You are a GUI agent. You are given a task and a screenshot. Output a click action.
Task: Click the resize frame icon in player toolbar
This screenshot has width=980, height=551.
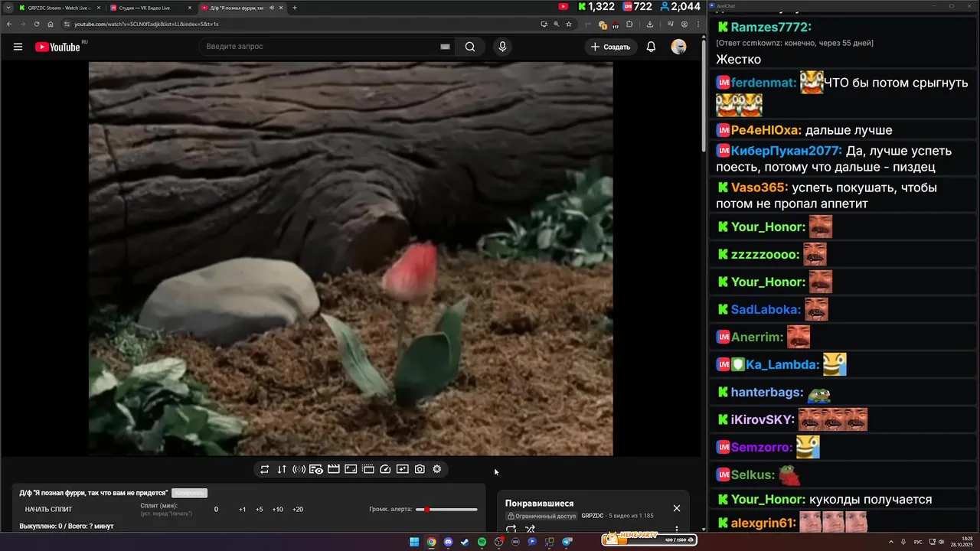[x=351, y=469]
